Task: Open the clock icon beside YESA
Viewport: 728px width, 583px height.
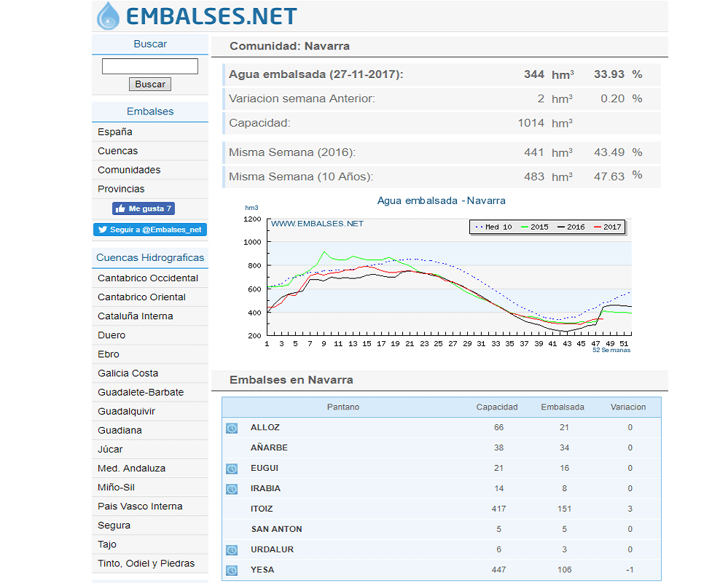Action: (231, 571)
